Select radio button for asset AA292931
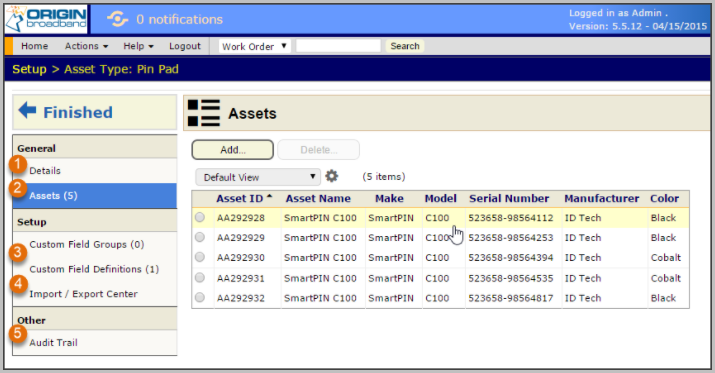Screen dimensions: 715x373 pyautogui.click(x=200, y=278)
